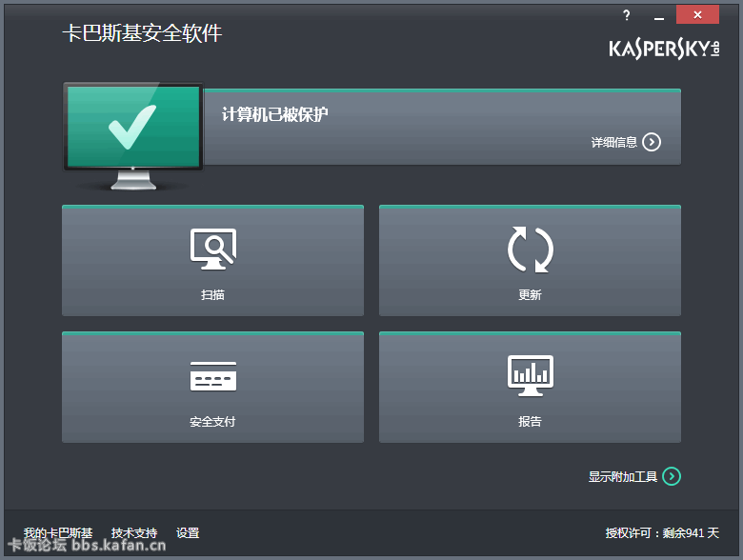Close the Kaspersky window
Viewport: 743px width, 560px height.
(697, 14)
